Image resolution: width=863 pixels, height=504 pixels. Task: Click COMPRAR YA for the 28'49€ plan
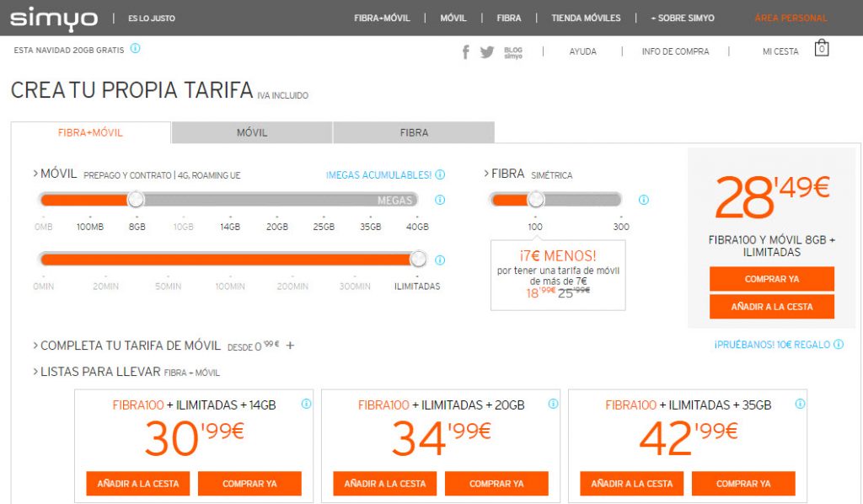tap(771, 279)
